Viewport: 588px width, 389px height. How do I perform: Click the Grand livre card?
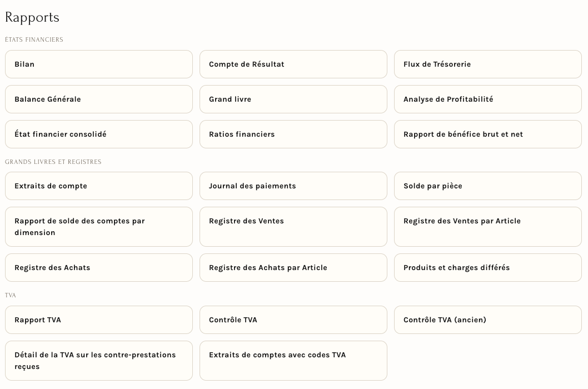point(293,99)
